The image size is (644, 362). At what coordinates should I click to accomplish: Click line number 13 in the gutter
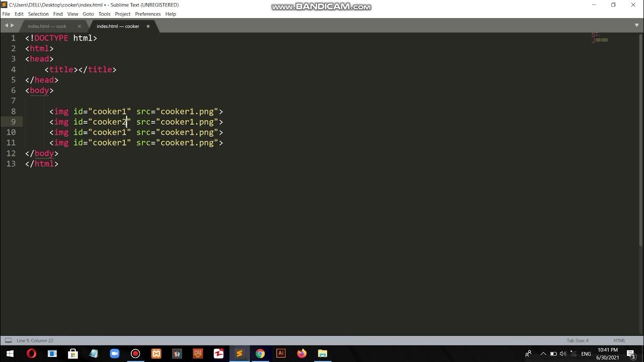[11, 164]
